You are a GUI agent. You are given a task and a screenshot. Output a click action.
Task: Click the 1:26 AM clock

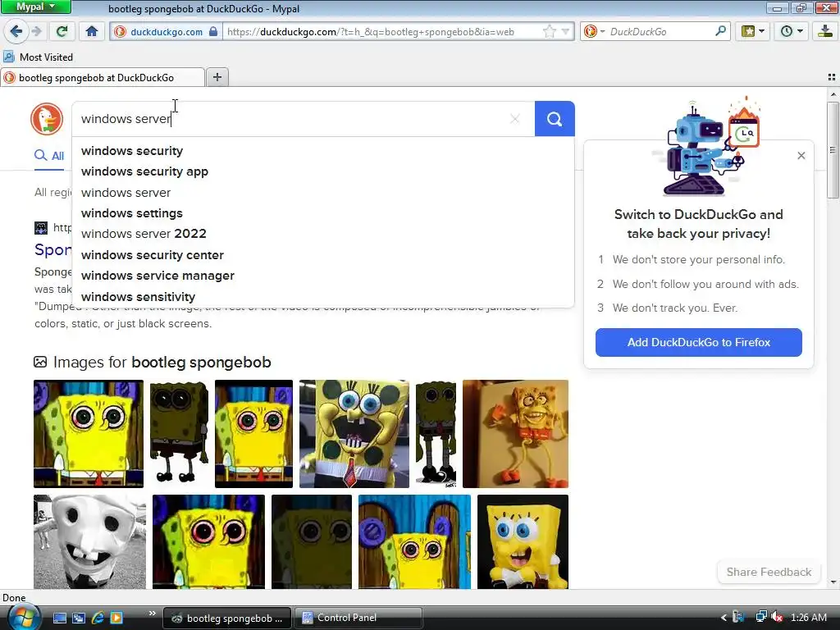pyautogui.click(x=809, y=618)
